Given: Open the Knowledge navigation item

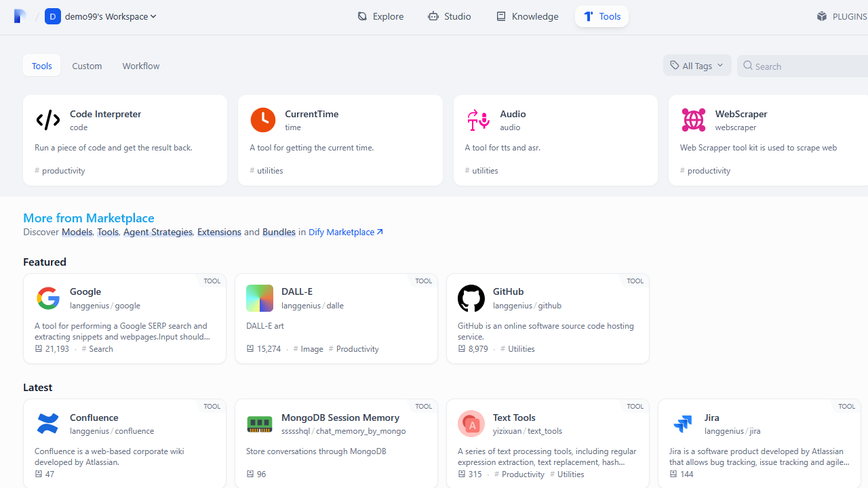Looking at the screenshot, I should (x=528, y=16).
